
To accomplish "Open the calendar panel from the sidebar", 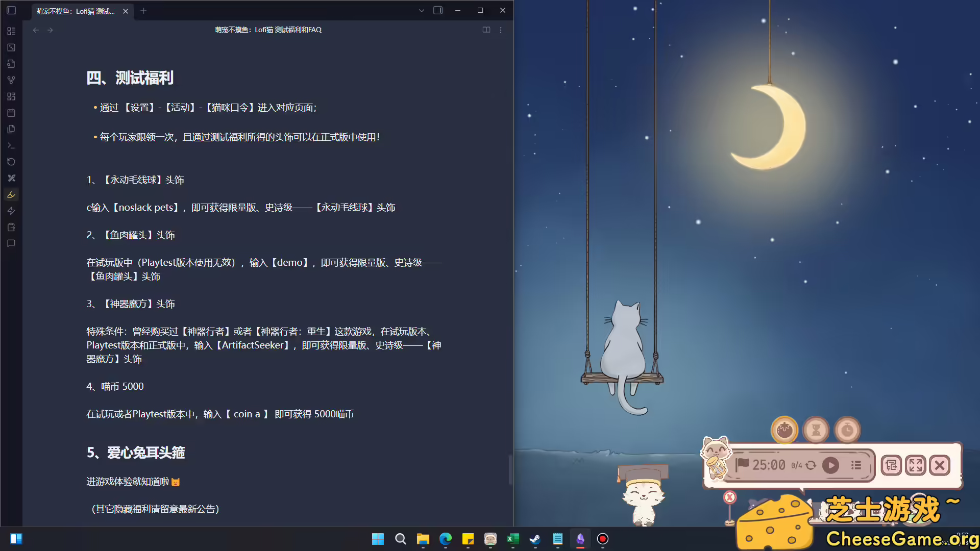I will [x=11, y=113].
